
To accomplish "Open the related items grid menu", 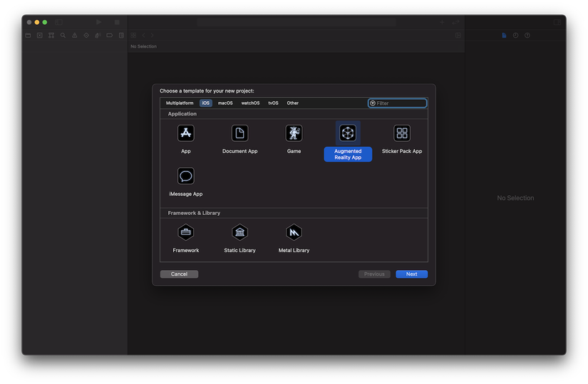I will 133,35.
